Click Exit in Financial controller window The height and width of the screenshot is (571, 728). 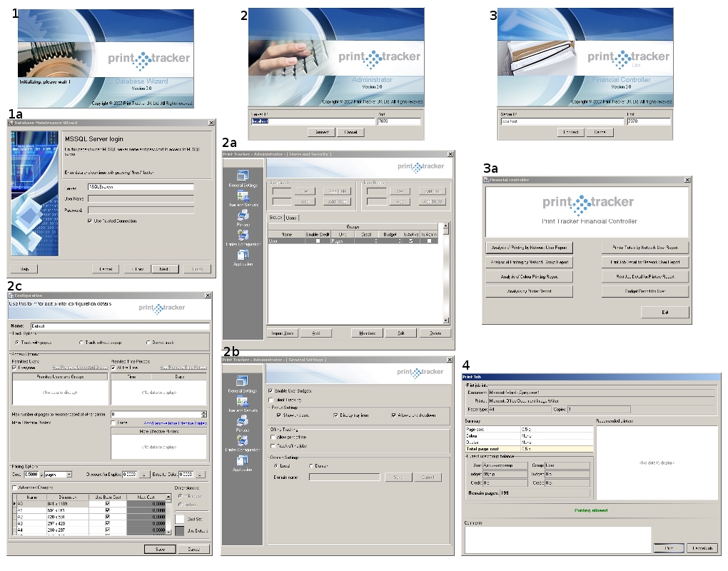(x=665, y=312)
